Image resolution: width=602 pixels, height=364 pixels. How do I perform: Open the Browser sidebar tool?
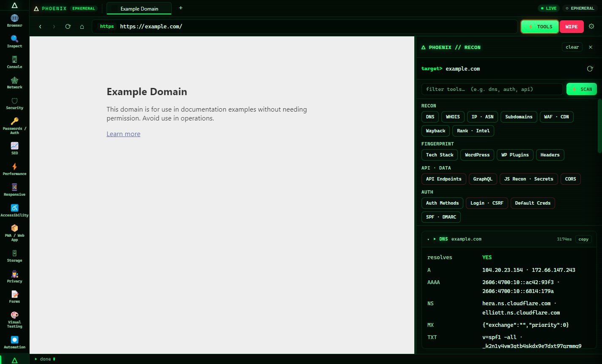tap(14, 20)
